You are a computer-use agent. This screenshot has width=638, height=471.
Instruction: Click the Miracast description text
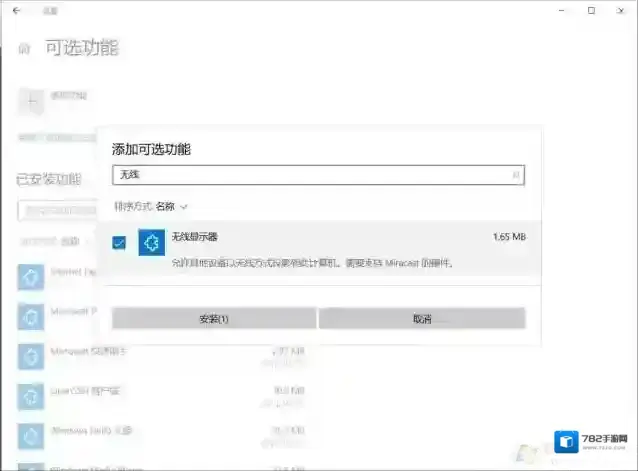312,263
